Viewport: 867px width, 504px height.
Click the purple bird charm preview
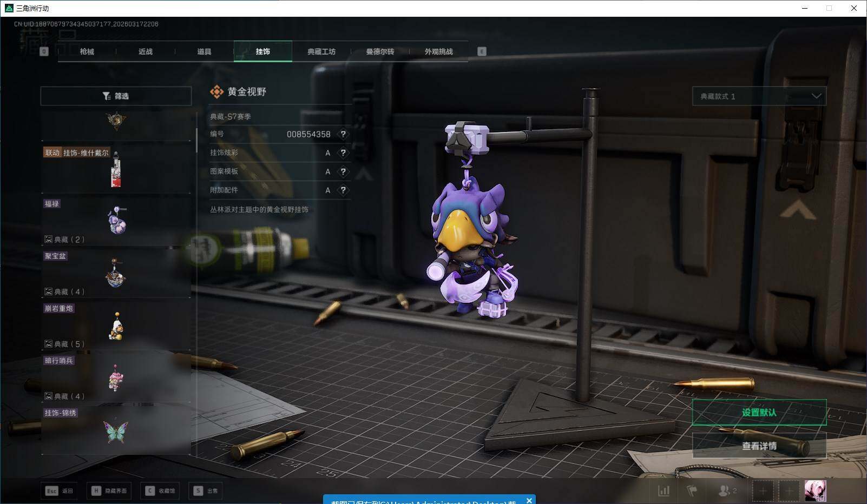474,249
